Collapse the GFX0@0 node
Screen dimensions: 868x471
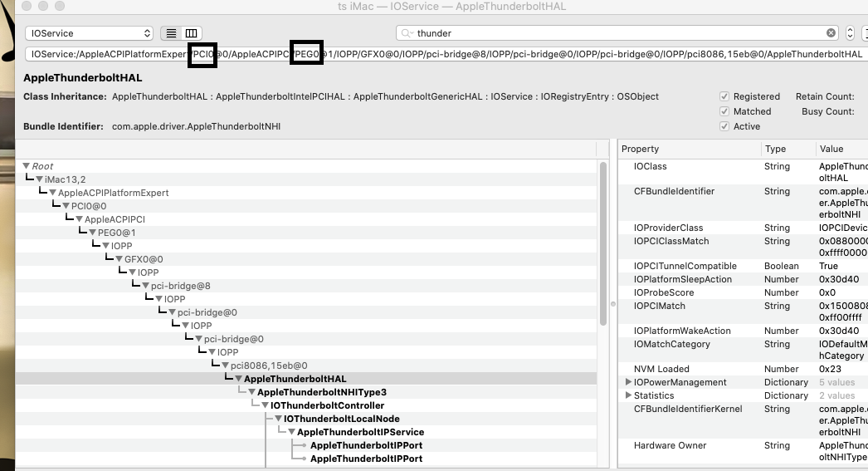[119, 259]
